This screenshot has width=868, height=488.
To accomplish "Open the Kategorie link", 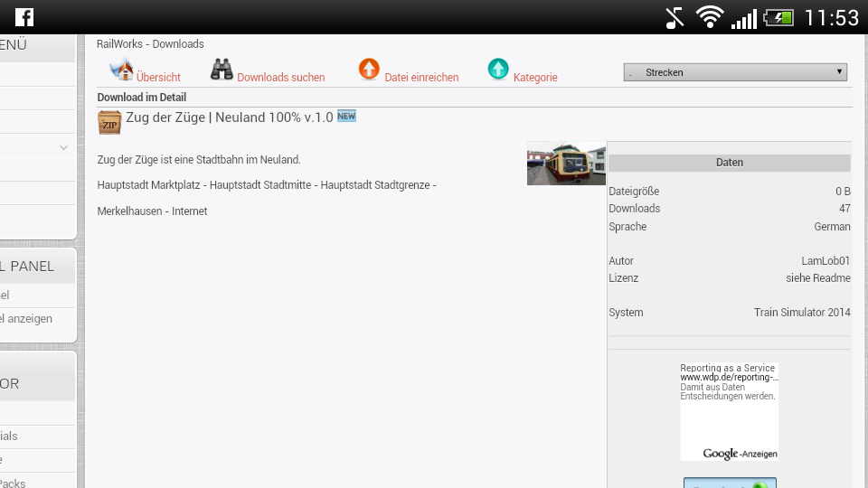I will tap(535, 78).
